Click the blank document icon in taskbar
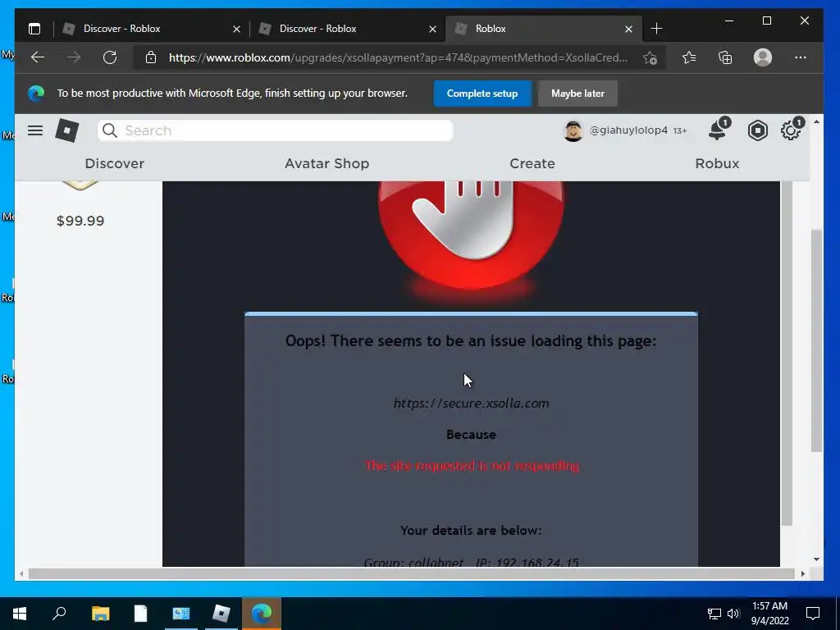The width and height of the screenshot is (840, 630). tap(140, 614)
